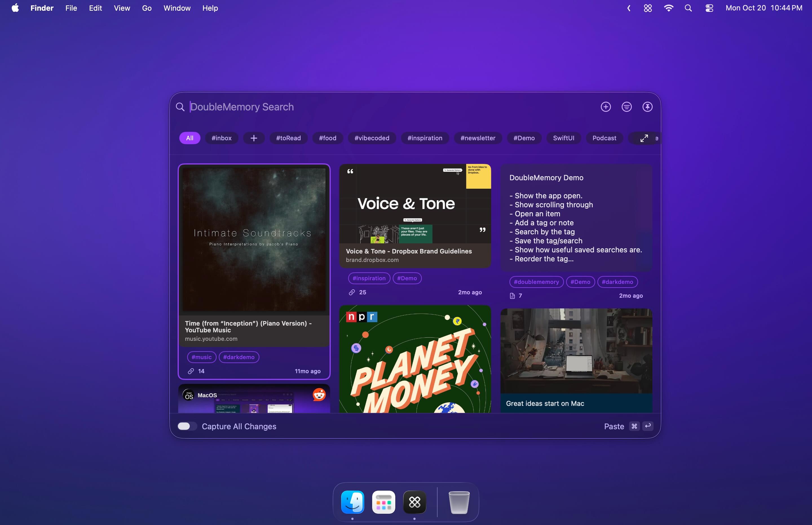This screenshot has width=812, height=525.
Task: Select the #inbox tag filter
Action: pos(221,138)
